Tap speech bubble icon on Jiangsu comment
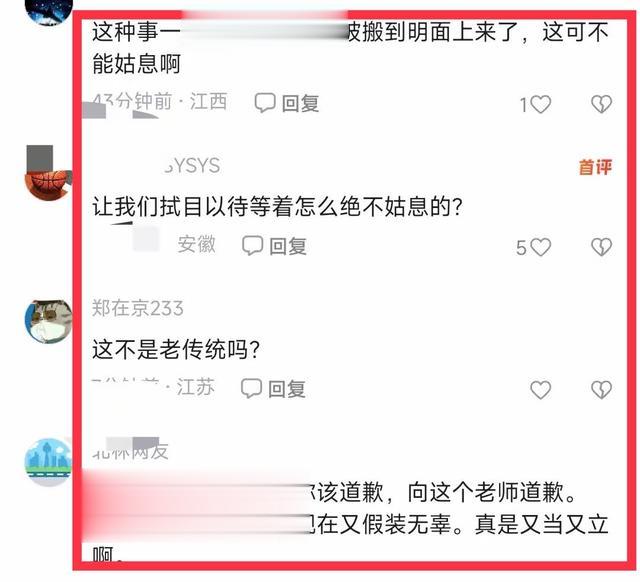Screen dimensions: 640x582 [x=251, y=388]
